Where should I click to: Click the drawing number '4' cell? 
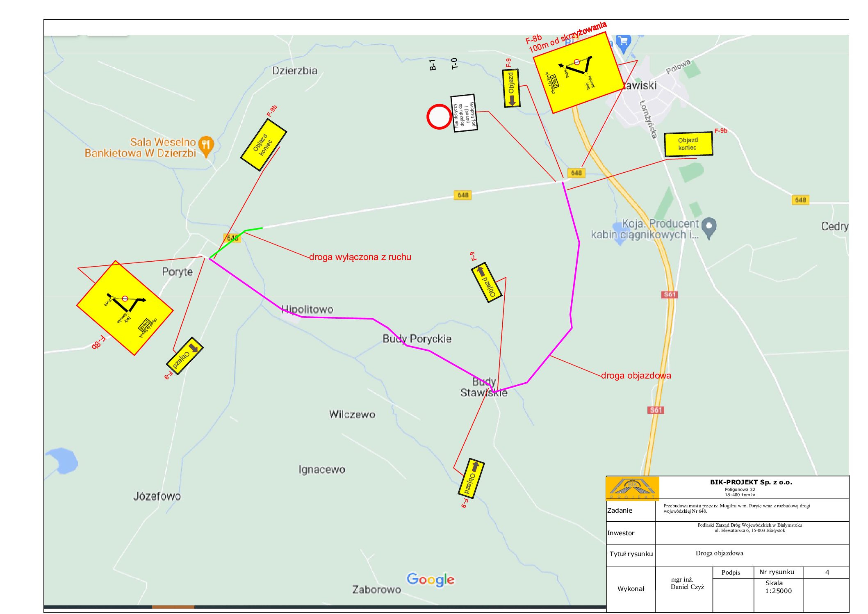pyautogui.click(x=827, y=573)
